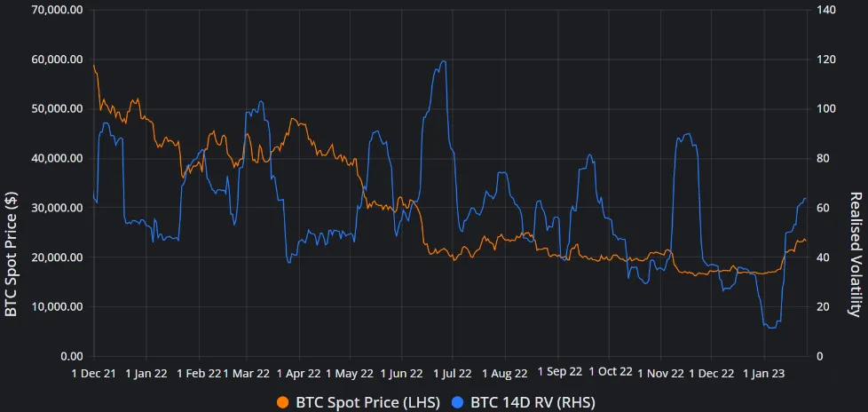Viewport: 868px width, 412px height.
Task: Click the 120 right axis value
Action: [x=825, y=59]
